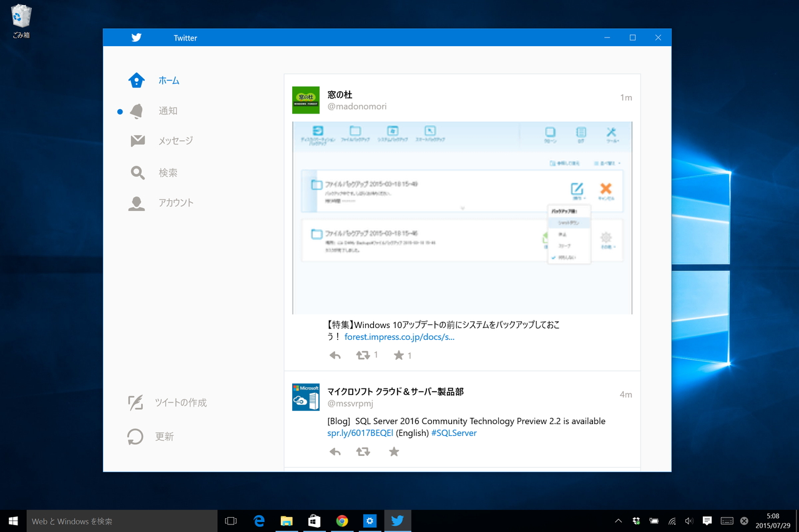Click retweet count 1 on 窓の杜 tweet
Image resolution: width=799 pixels, height=532 pixels.
[x=376, y=355]
